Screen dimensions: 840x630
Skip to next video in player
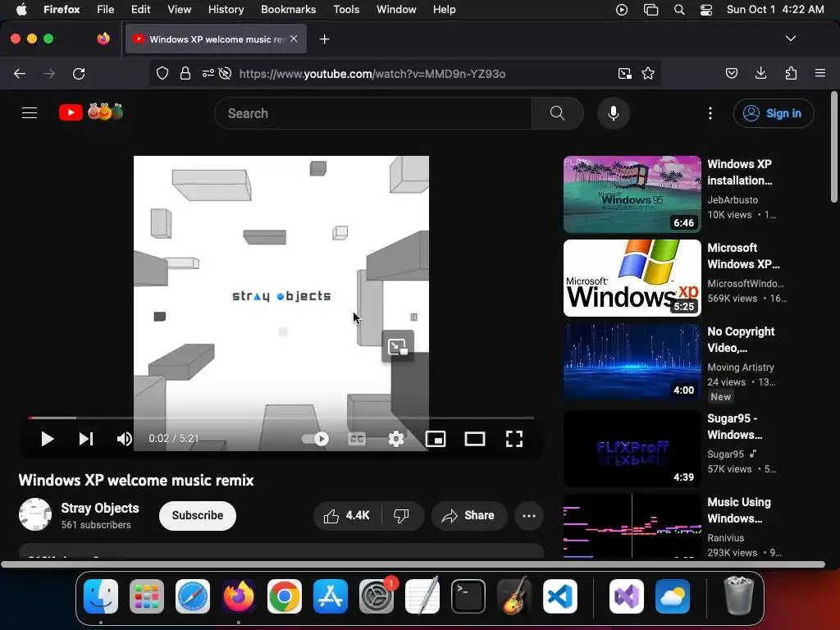coord(86,440)
